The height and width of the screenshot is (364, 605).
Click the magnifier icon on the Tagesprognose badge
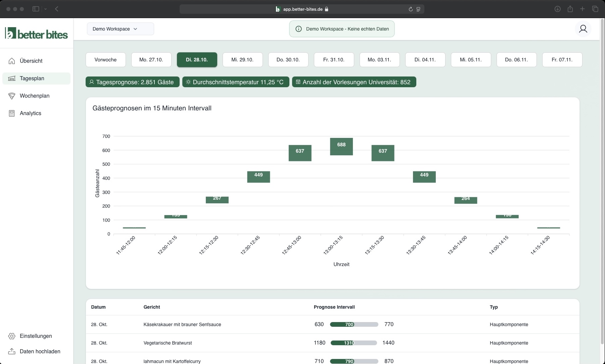91,82
